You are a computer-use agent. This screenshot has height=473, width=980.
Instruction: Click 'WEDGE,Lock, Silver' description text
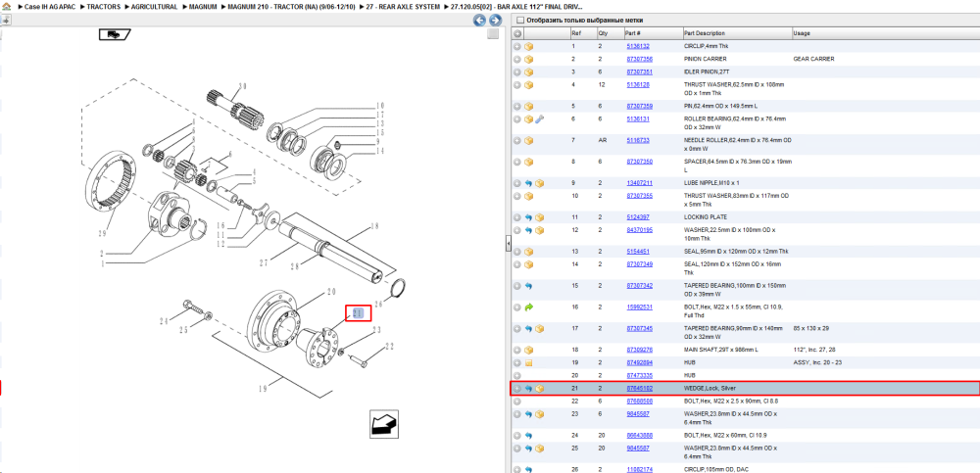(x=710, y=389)
